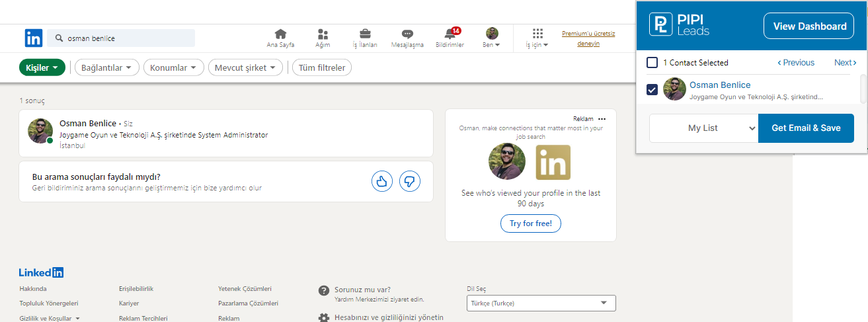Click Try for free! button
The height and width of the screenshot is (322, 868).
531,223
